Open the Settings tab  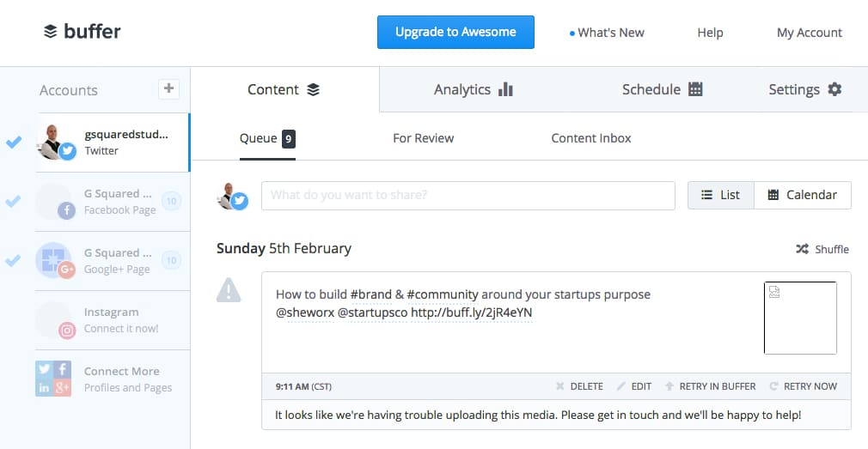[x=804, y=89]
